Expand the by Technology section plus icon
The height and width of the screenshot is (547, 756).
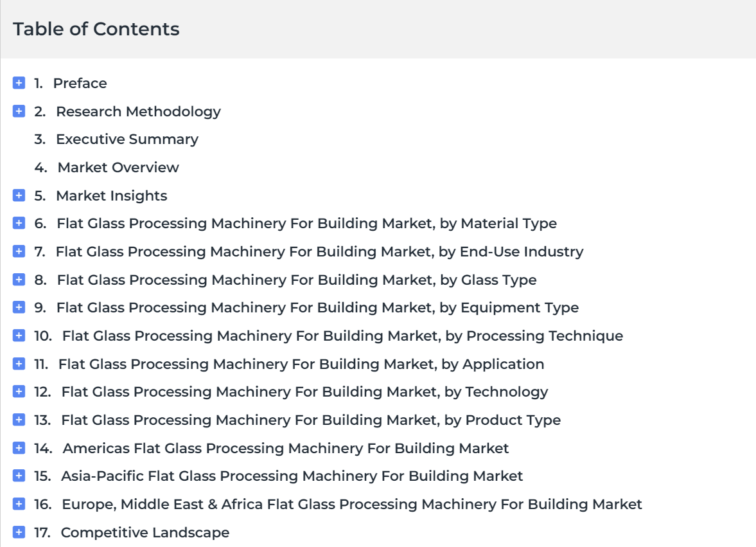(19, 391)
